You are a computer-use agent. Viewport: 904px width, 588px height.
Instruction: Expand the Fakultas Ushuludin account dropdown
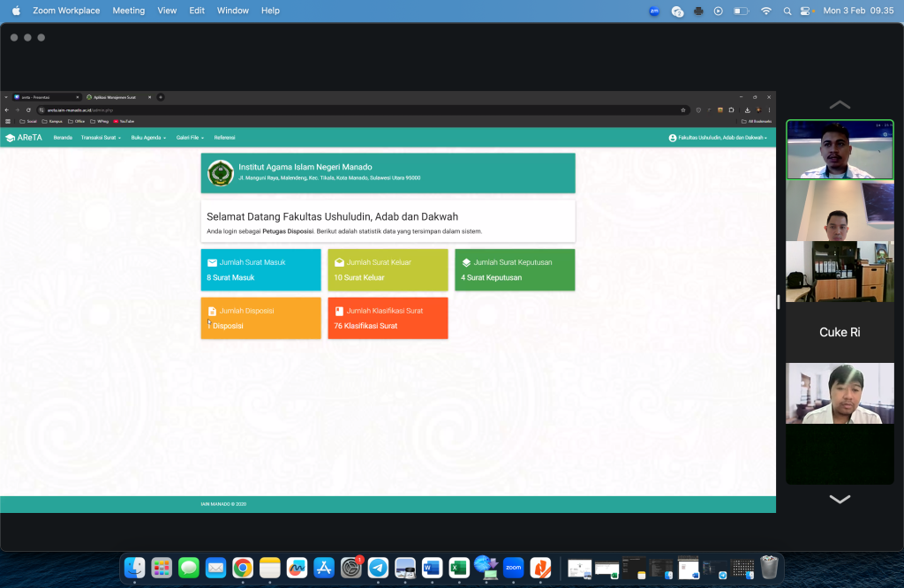click(718, 138)
